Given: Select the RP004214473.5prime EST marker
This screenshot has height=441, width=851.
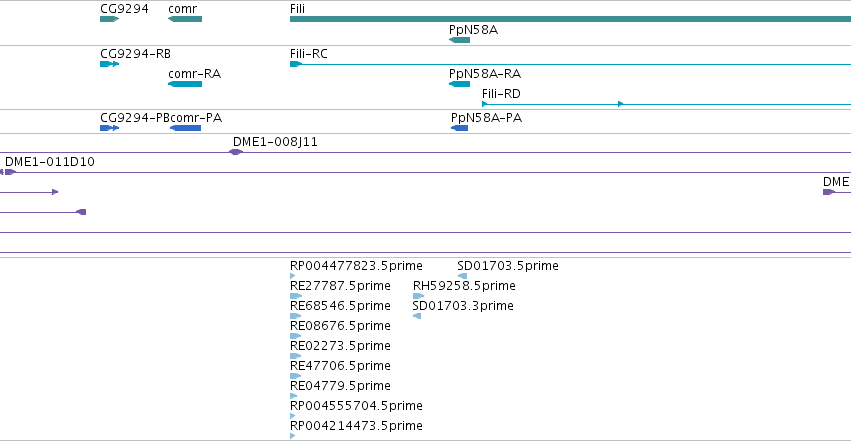Looking at the screenshot, I should coord(292,436).
